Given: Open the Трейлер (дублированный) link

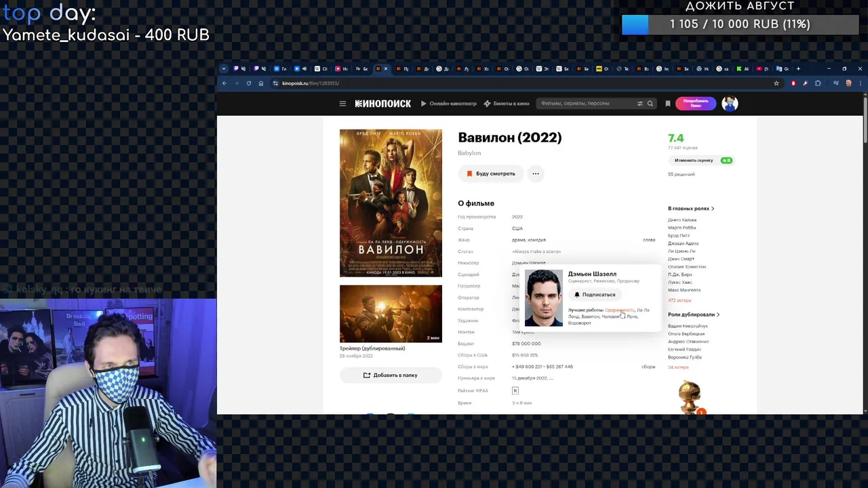Looking at the screenshot, I should click(x=372, y=348).
